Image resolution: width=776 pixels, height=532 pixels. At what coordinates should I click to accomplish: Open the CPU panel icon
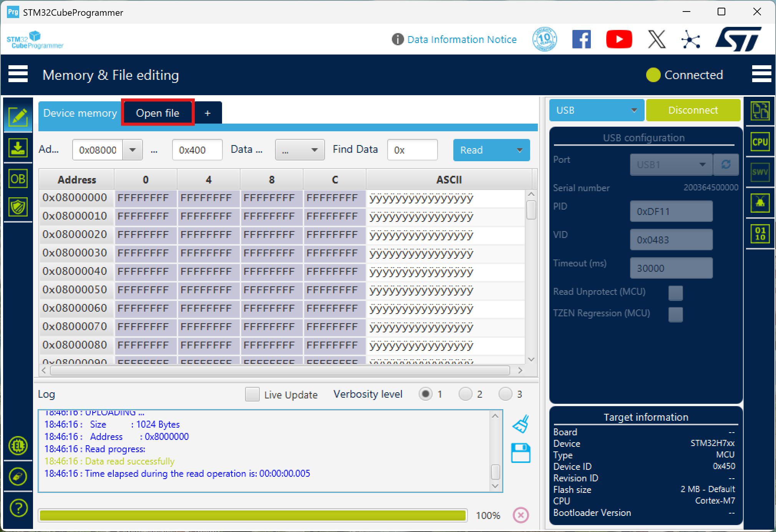point(760,142)
